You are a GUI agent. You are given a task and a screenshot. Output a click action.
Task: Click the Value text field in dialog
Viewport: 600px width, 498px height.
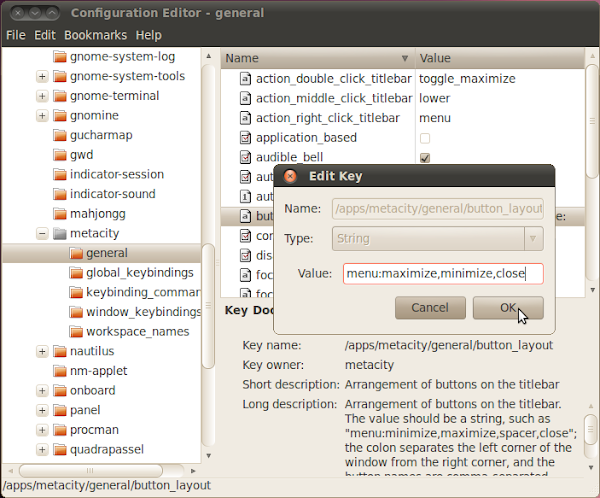(x=443, y=274)
